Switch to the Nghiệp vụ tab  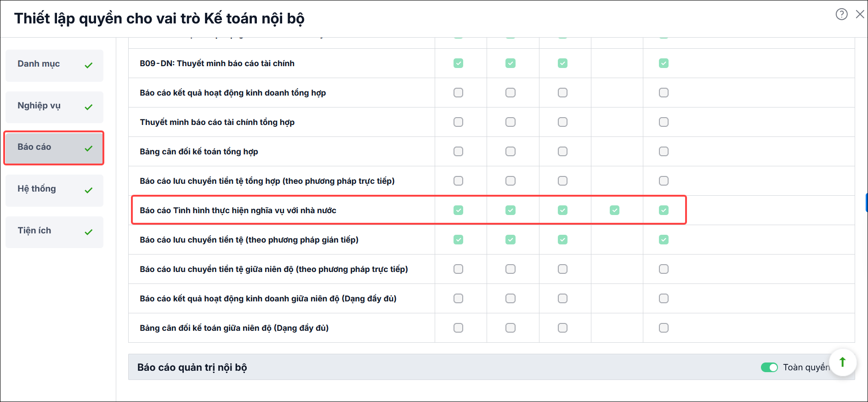pyautogui.click(x=54, y=107)
